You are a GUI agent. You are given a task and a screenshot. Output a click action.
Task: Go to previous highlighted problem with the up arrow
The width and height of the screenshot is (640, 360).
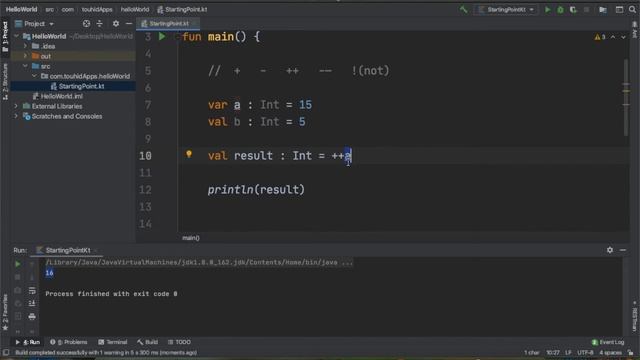pos(613,37)
